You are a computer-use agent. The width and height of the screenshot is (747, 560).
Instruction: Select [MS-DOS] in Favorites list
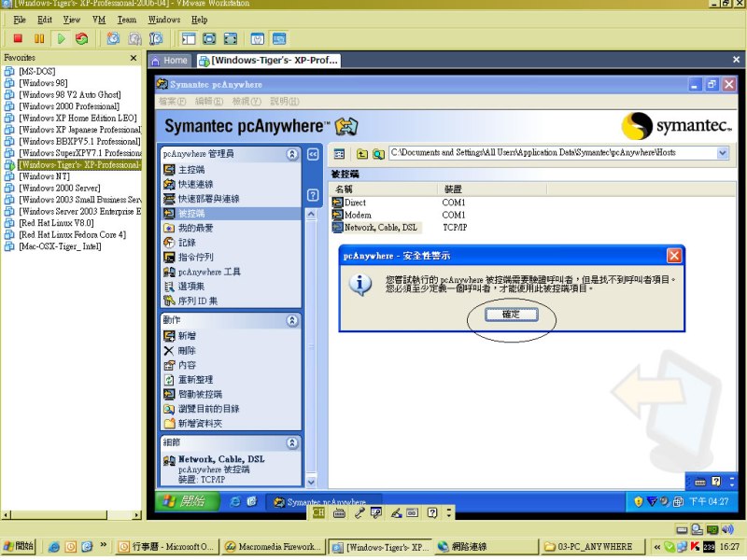click(36, 72)
